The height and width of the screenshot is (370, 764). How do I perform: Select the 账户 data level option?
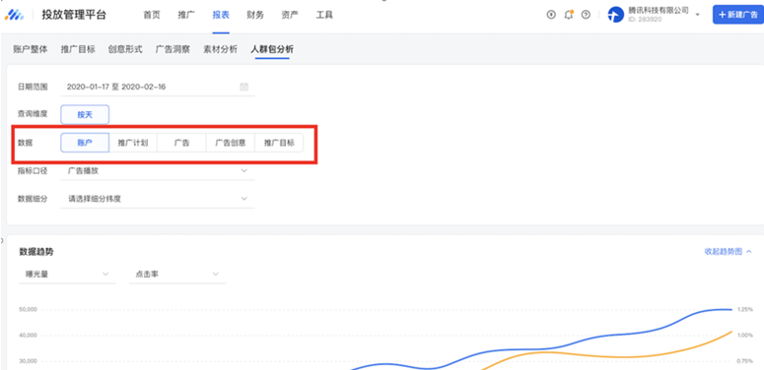[x=85, y=143]
